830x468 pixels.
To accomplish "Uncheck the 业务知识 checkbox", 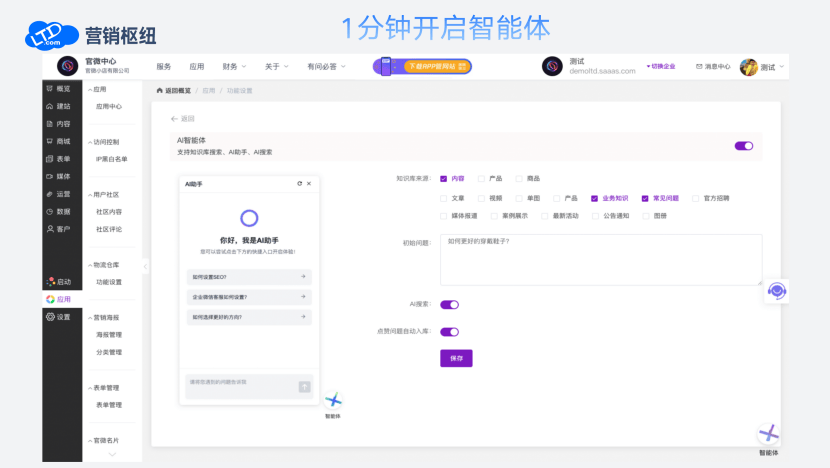I will pos(594,198).
